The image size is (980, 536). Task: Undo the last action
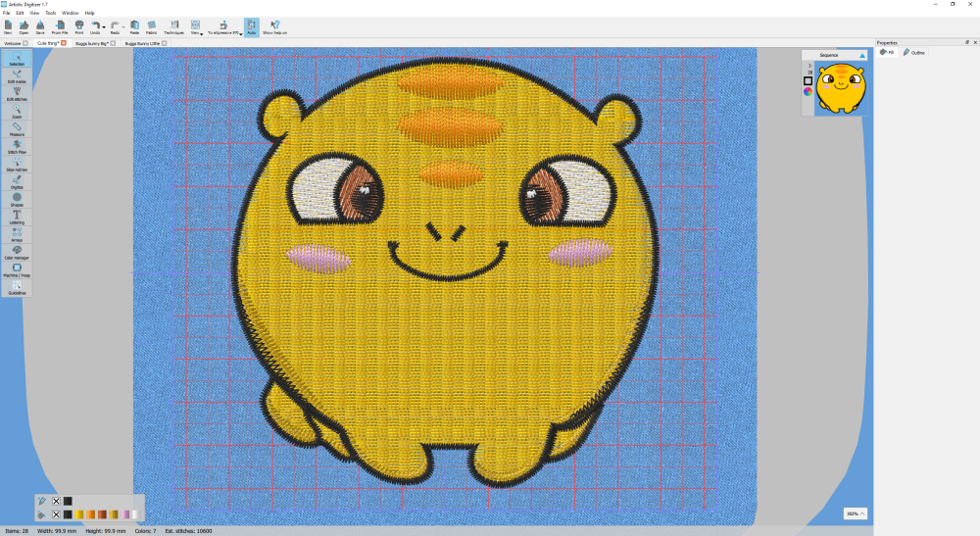(x=95, y=27)
